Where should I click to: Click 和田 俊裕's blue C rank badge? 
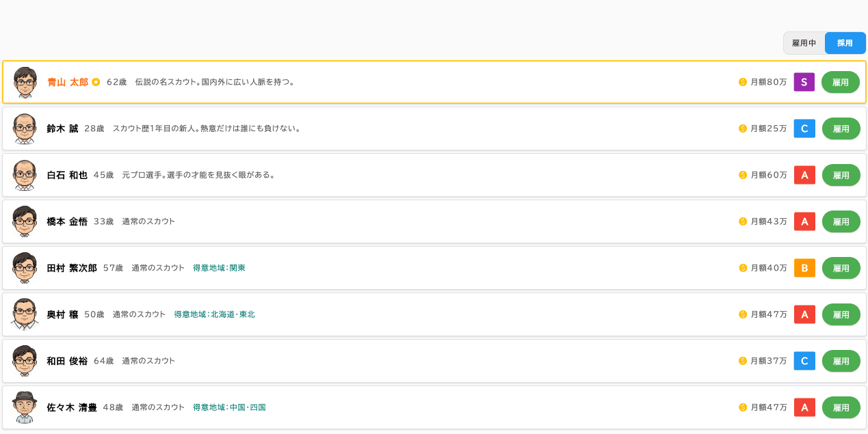(804, 361)
